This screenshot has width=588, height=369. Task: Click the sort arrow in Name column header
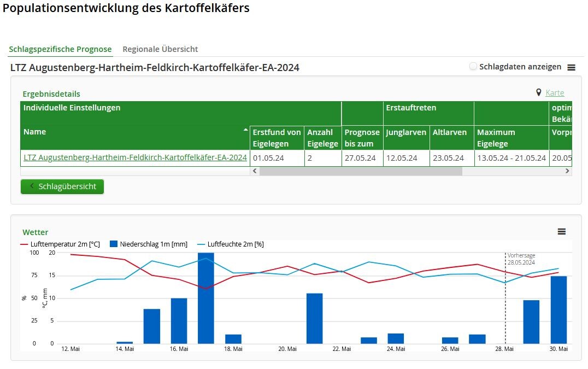coord(245,130)
